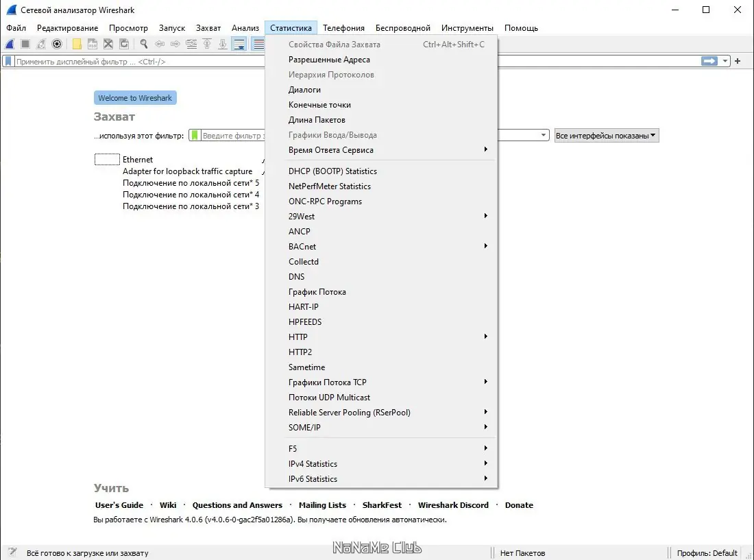Screen dimensions: 754x560
Task: Open the Беспроводной menu
Action: click(403, 28)
